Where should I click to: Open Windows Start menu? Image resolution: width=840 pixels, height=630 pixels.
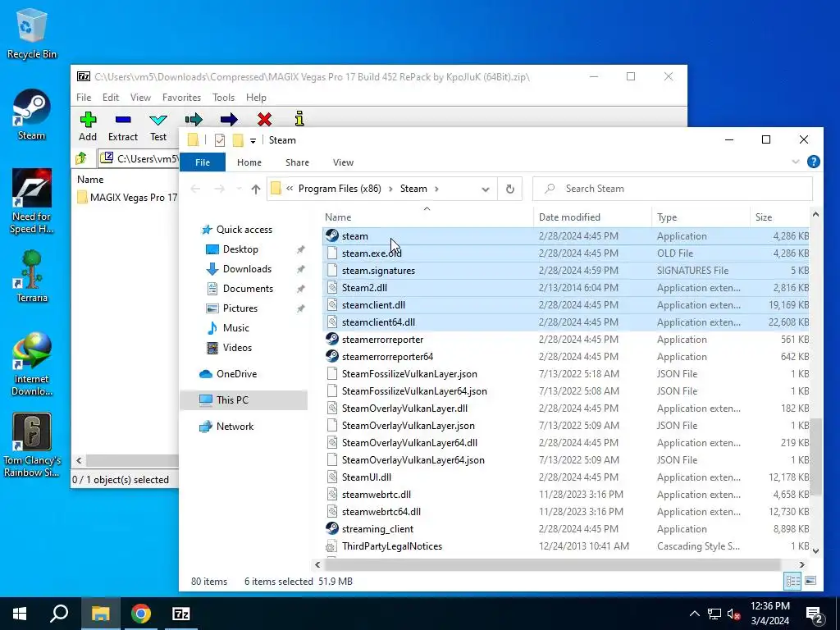pos(20,614)
